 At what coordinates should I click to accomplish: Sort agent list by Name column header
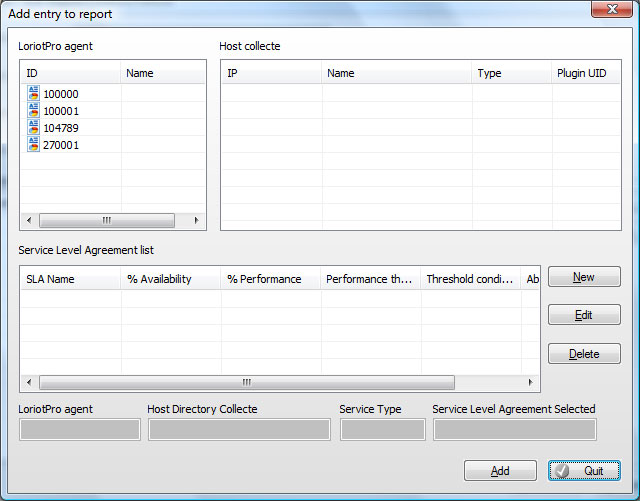162,73
